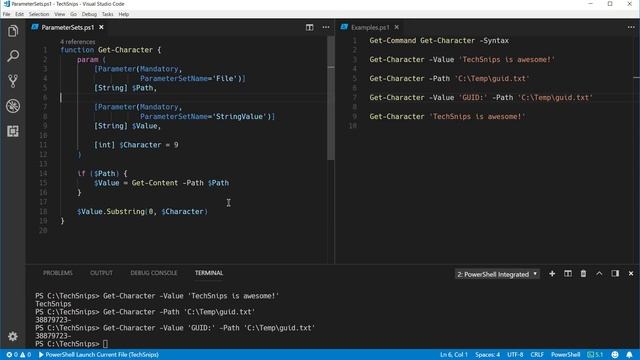Open the View menu
This screenshot has height=360, width=640.
point(60,14)
